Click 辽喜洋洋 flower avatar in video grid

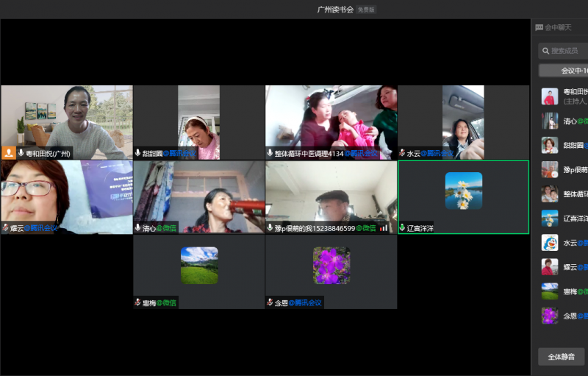(x=463, y=191)
